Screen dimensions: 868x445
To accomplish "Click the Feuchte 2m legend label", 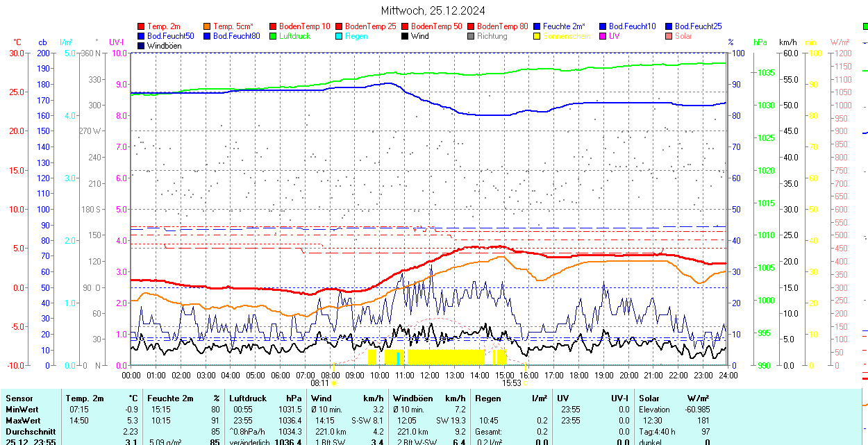I will pyautogui.click(x=565, y=26).
